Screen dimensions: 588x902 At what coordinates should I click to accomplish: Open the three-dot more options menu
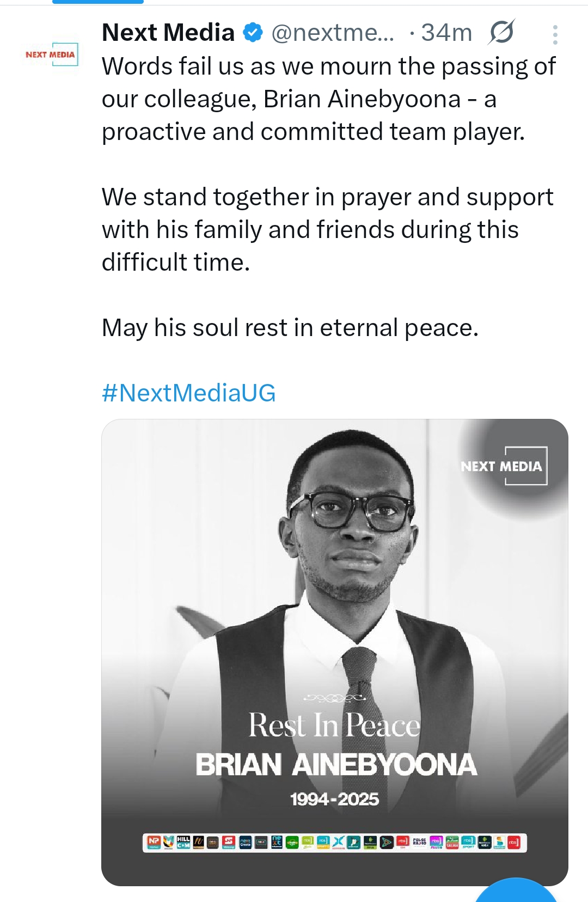point(555,34)
